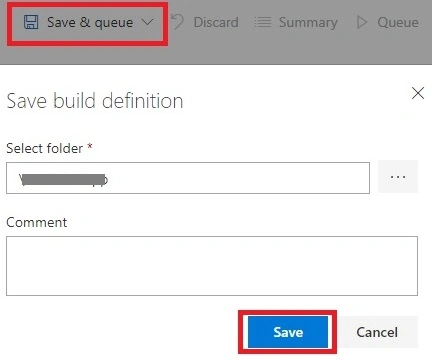The height and width of the screenshot is (360, 432).
Task: Click the Summary list lines icon
Action: 263,22
